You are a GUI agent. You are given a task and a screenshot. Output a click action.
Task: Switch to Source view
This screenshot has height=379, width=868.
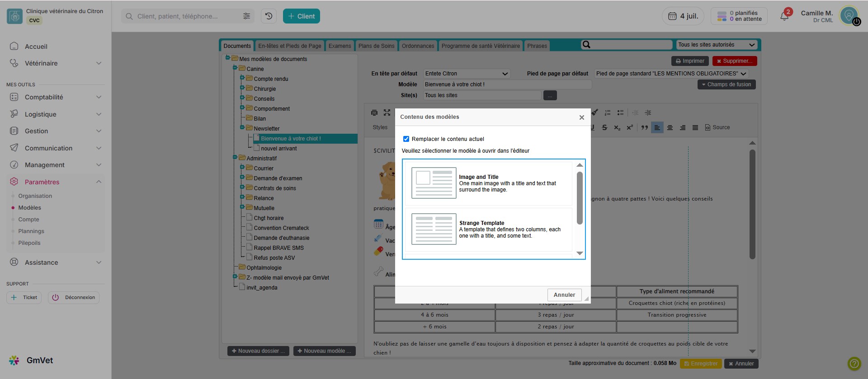(717, 127)
